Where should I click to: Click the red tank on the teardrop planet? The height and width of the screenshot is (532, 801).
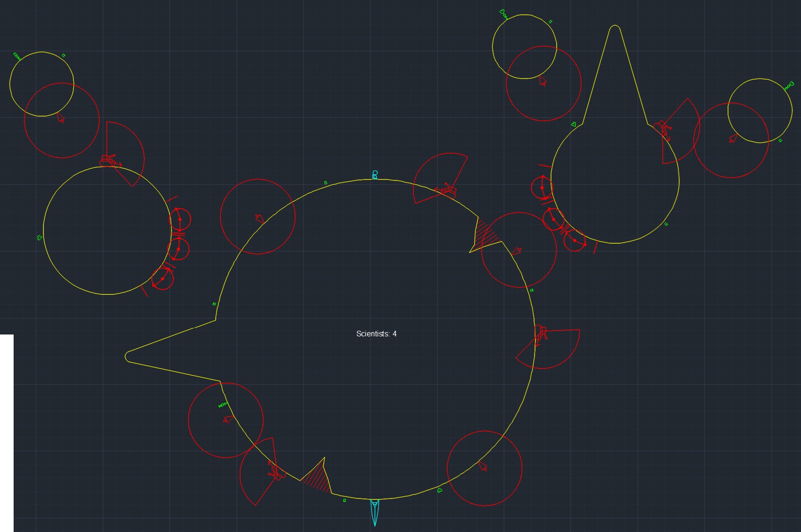[662, 129]
